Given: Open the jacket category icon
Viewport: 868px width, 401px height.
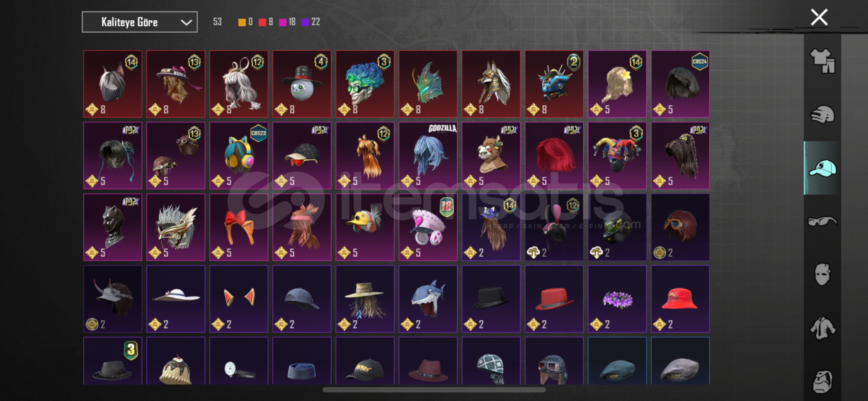Looking at the screenshot, I should [x=822, y=328].
